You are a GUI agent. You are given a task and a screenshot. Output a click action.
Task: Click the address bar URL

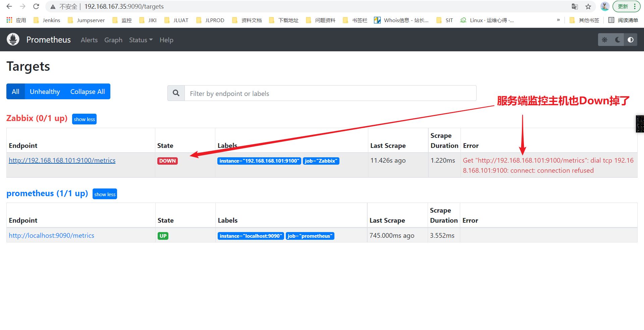124,6
